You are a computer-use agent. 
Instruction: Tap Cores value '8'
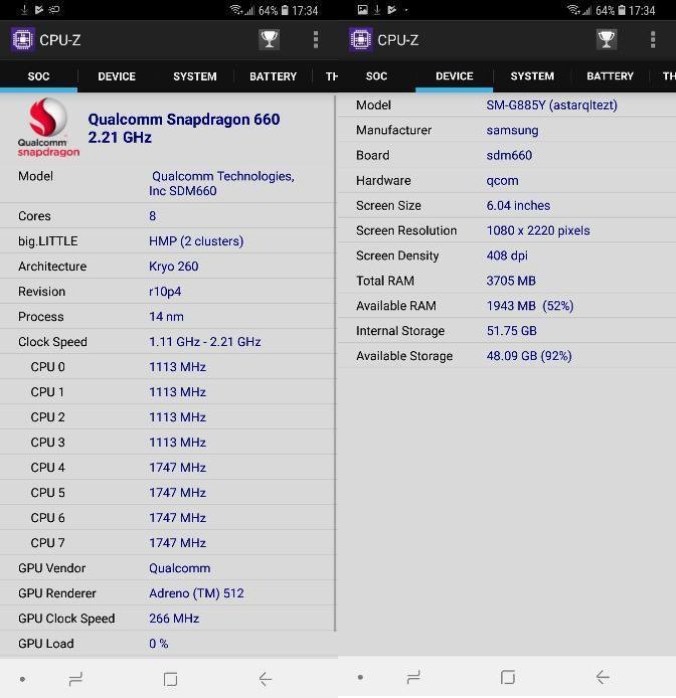point(153,216)
